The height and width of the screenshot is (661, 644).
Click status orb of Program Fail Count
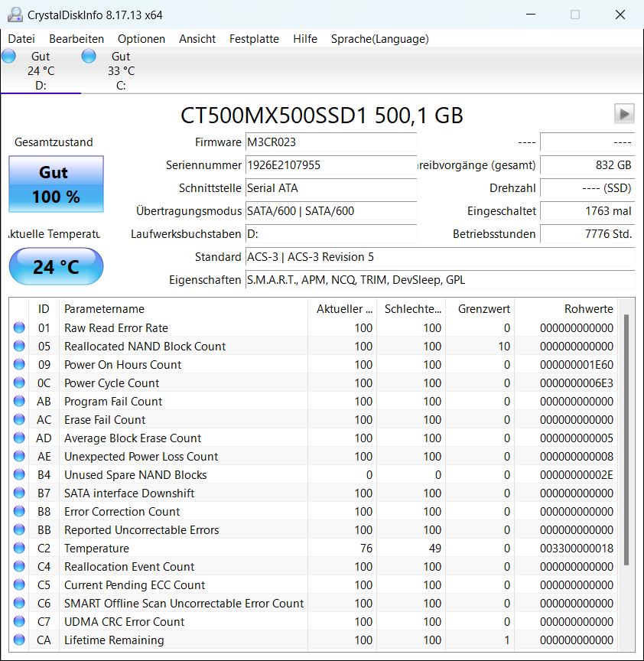19,401
